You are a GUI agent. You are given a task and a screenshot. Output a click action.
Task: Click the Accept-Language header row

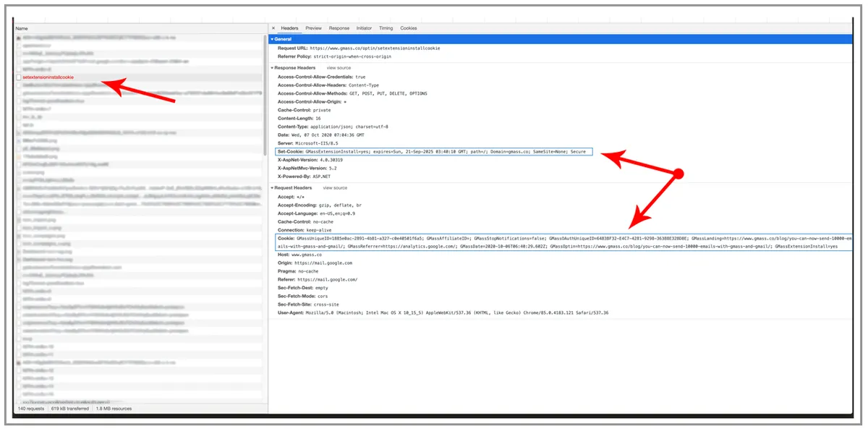point(316,213)
